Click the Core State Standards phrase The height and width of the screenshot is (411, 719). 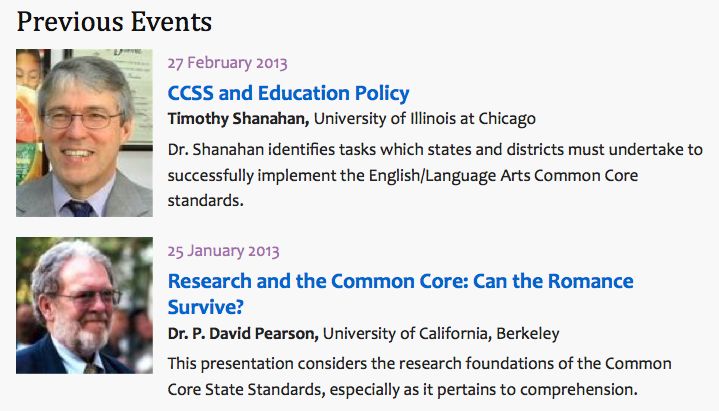pos(247,389)
